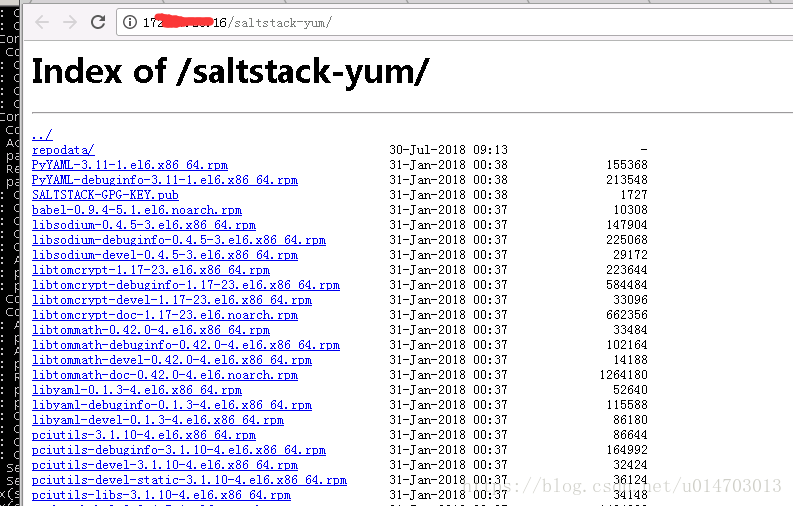This screenshot has height=506, width=793.
Task: Click the browser back arrow
Action: [42, 22]
